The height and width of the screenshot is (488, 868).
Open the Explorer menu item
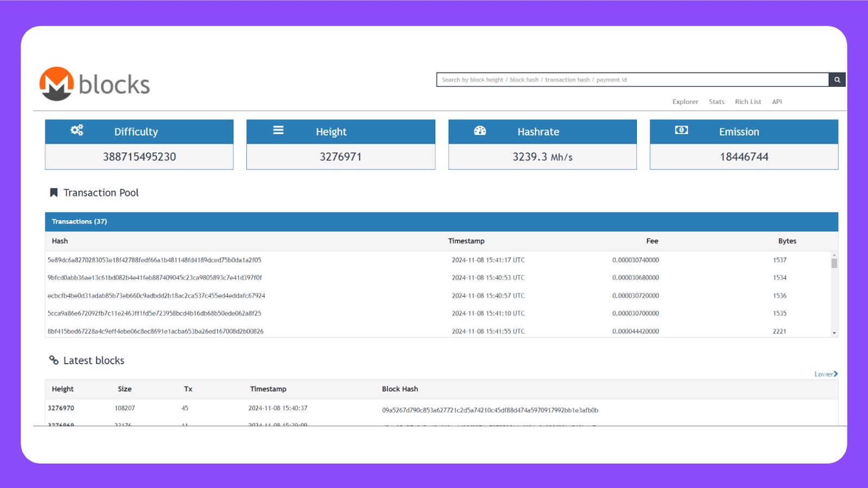(685, 102)
